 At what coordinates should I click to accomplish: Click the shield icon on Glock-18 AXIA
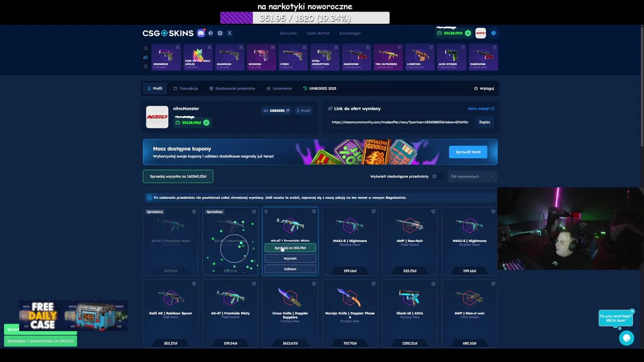433,284
